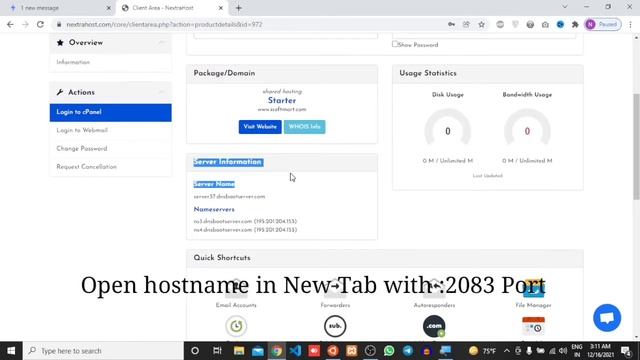This screenshot has height=360, width=640.
Task: Click the browser Forward arrow
Action: click(x=25, y=24)
